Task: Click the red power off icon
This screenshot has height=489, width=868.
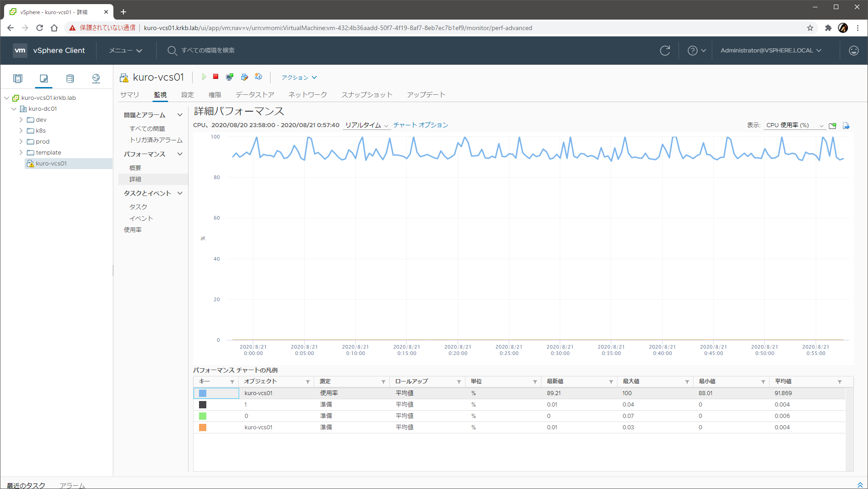Action: pyautogui.click(x=216, y=77)
